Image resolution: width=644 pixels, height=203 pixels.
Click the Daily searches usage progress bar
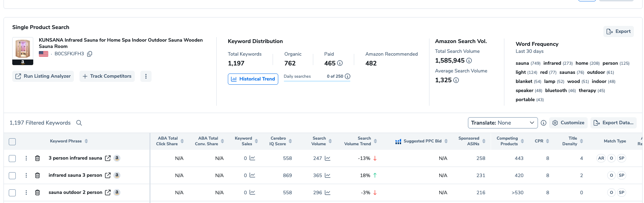[317, 81]
